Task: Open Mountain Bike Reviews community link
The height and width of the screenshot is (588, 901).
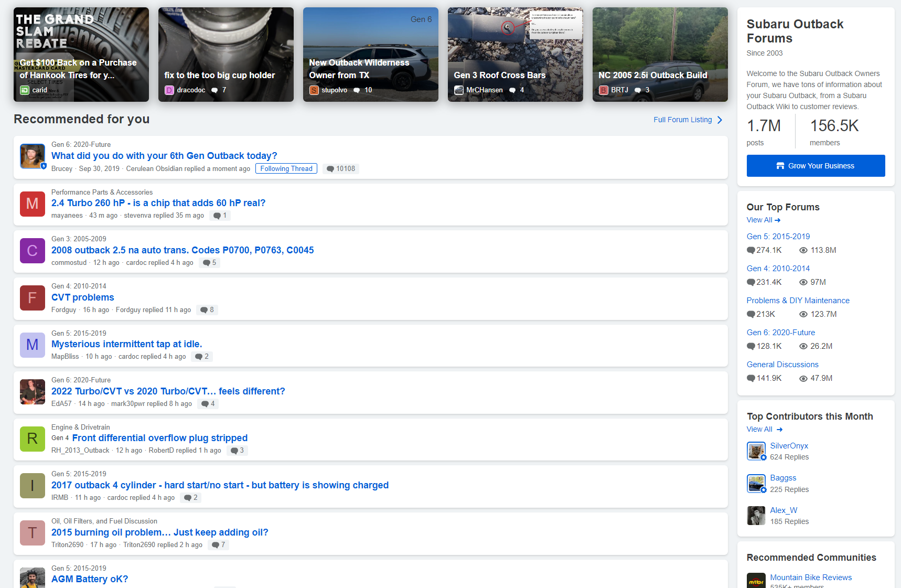Action: click(811, 578)
